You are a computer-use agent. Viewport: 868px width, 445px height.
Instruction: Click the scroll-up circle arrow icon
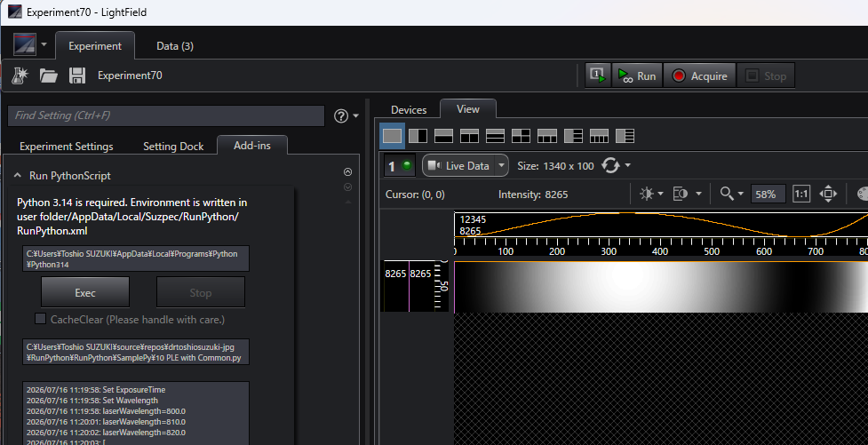pos(347,172)
